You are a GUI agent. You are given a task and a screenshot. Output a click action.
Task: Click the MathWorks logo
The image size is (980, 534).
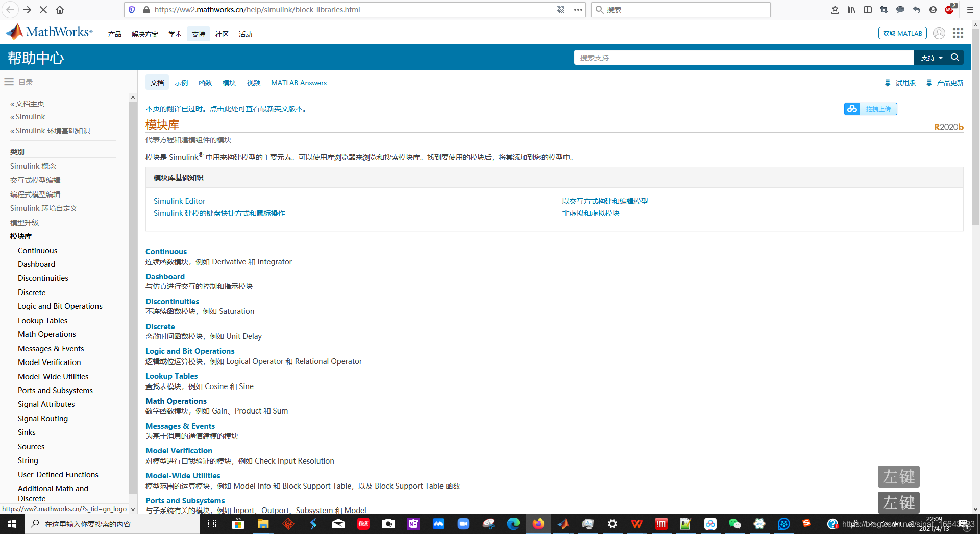coord(49,32)
